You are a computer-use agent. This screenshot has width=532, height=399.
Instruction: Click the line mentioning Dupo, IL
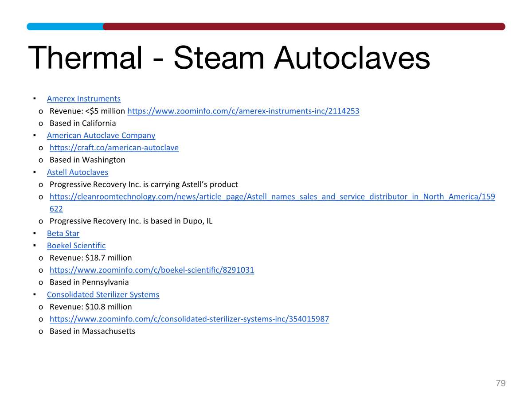click(x=131, y=221)
